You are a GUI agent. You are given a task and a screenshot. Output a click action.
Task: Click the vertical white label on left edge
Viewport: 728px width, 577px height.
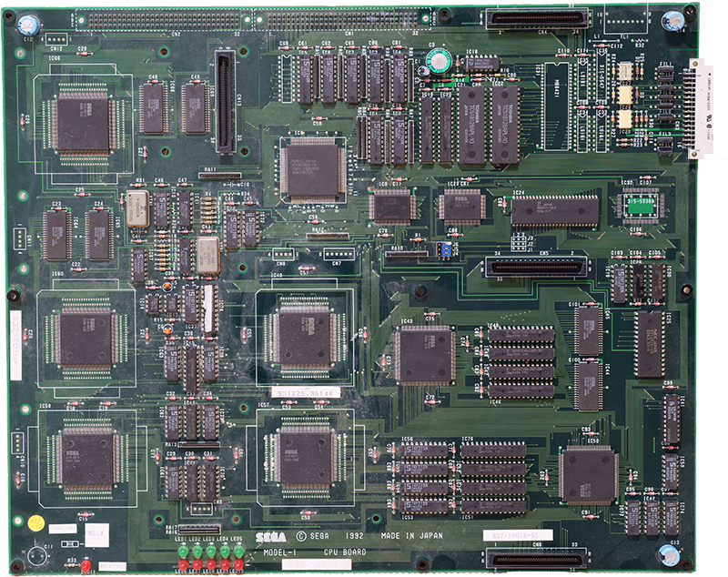click(15, 346)
